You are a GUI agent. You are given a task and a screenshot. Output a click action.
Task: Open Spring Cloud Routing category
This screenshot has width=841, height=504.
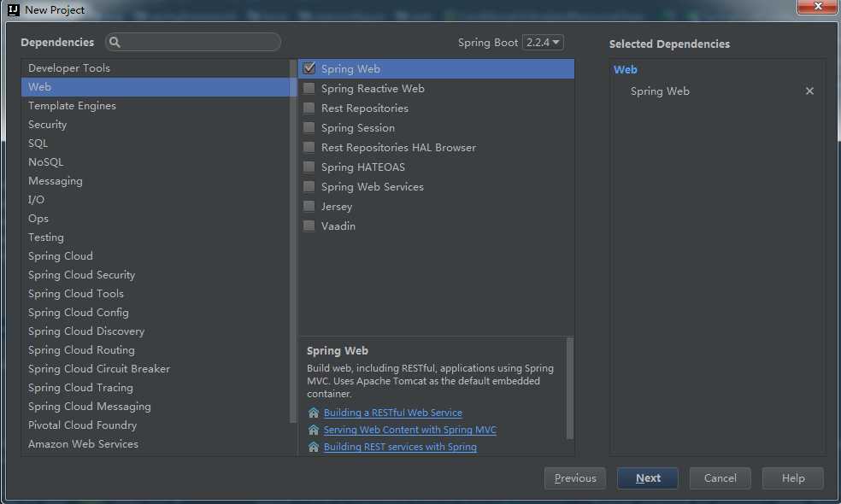point(156,349)
